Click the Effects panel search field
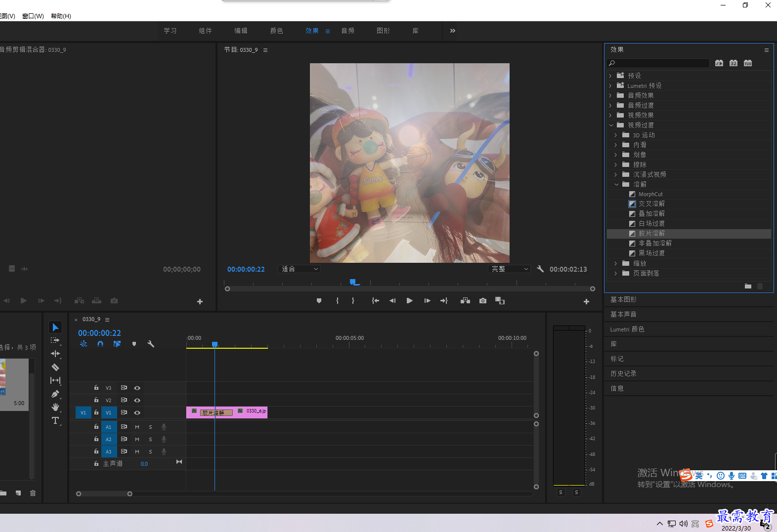The height and width of the screenshot is (532, 777). click(658, 63)
